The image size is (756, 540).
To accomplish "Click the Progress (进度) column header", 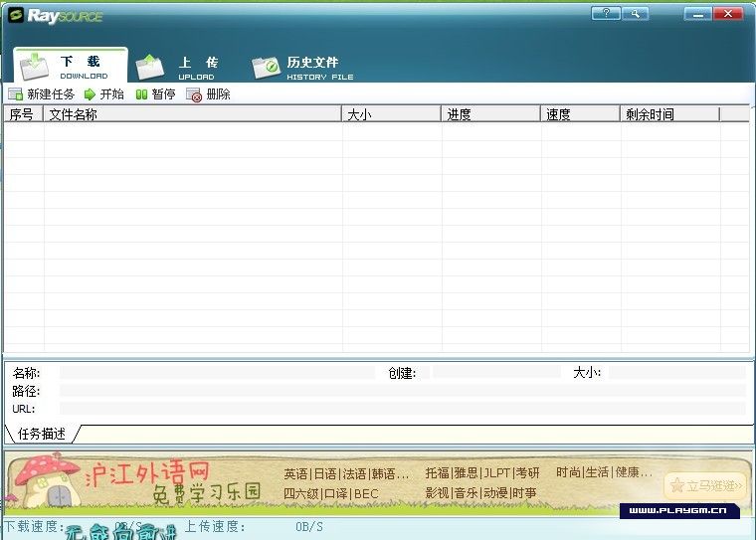I will pyautogui.click(x=491, y=114).
